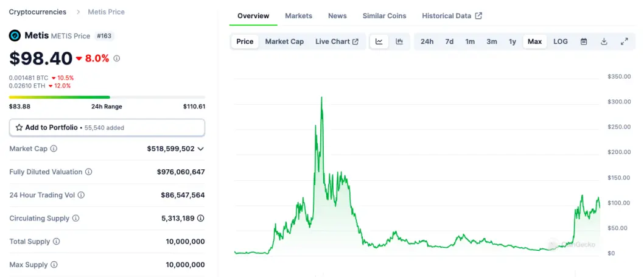Click external link icon beside Historical Data
Screen dimensions: 644x277
pyautogui.click(x=478, y=16)
